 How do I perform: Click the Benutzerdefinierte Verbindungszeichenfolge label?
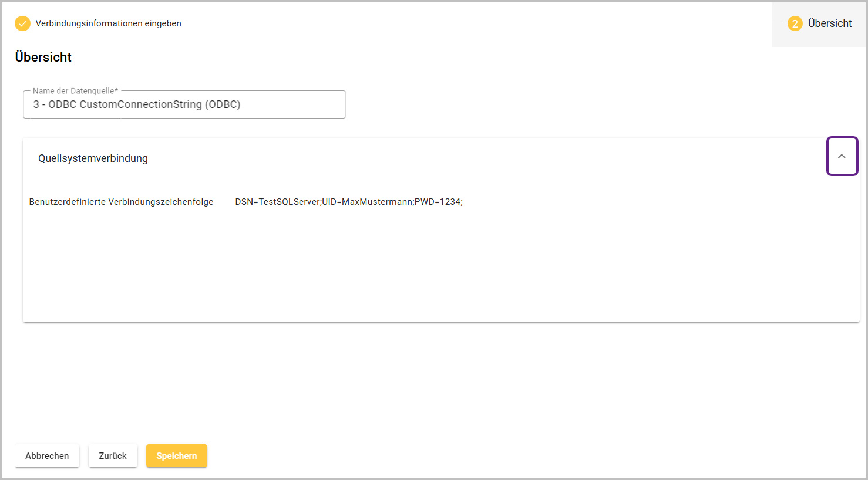(121, 202)
